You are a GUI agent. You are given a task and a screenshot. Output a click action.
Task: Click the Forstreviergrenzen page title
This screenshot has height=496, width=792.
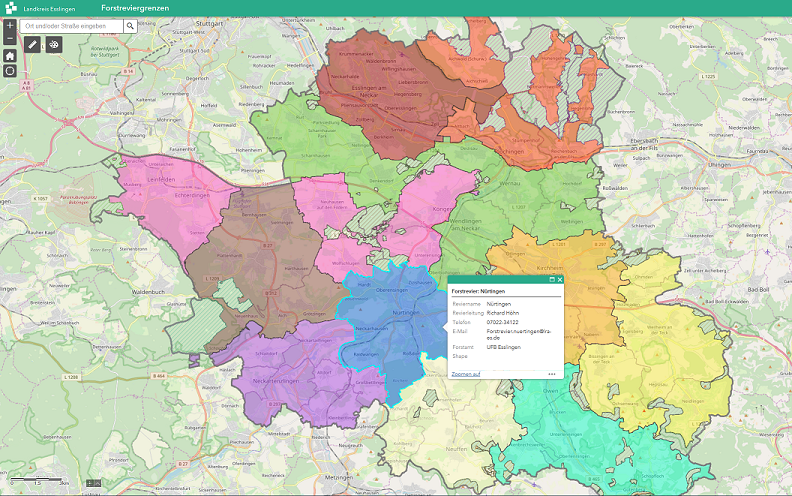pyautogui.click(x=135, y=7)
